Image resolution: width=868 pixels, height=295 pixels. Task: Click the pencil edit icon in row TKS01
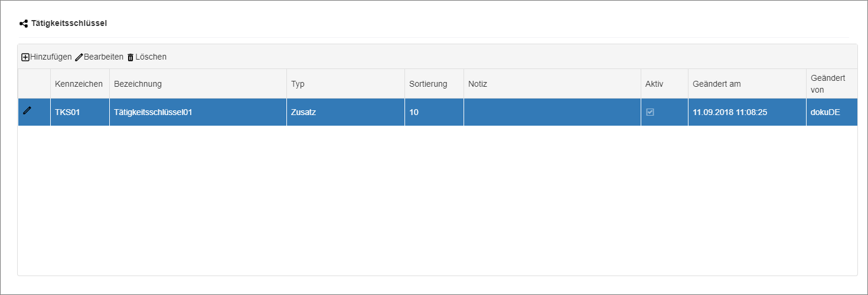(x=27, y=110)
